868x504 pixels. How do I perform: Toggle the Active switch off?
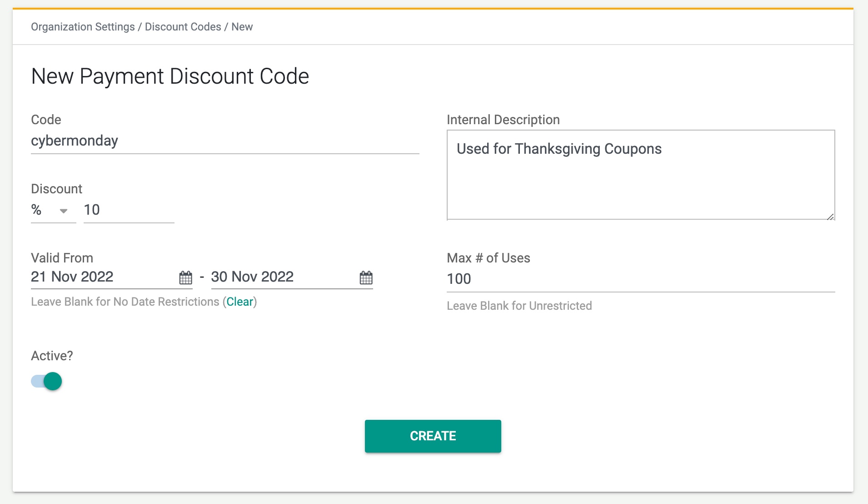coord(45,381)
